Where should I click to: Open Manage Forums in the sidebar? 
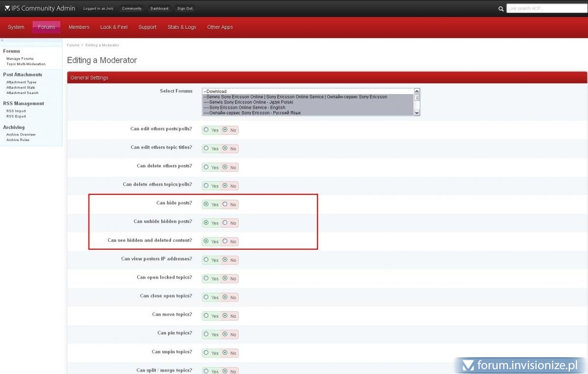point(20,59)
